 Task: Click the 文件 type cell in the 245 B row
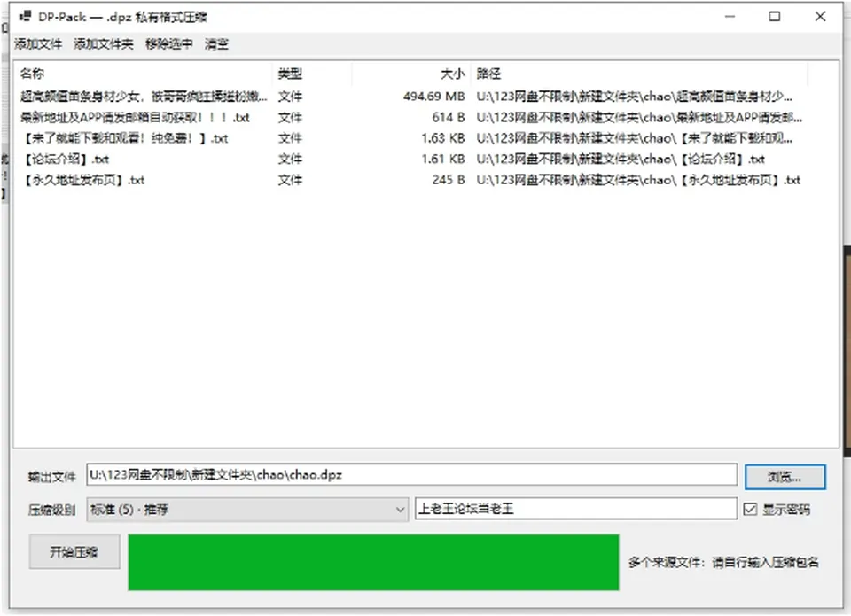pyautogui.click(x=291, y=180)
